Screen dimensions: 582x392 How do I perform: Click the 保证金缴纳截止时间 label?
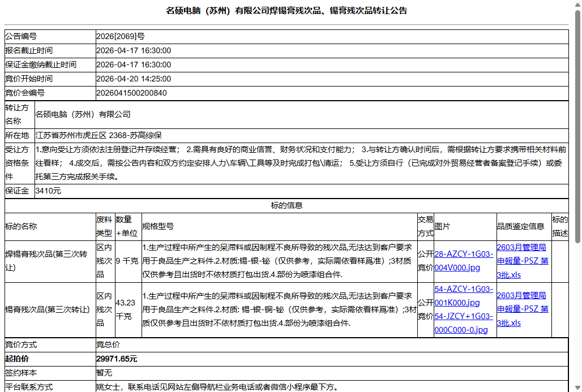(x=41, y=64)
